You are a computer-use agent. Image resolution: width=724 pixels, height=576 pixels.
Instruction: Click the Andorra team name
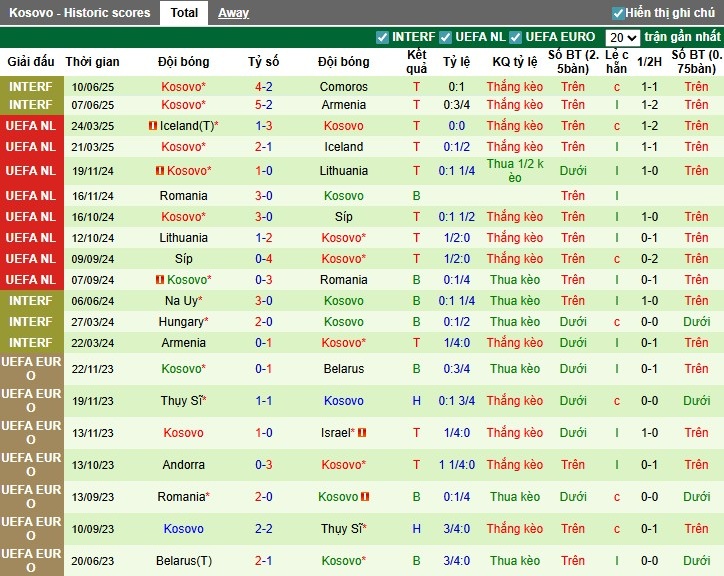(183, 465)
